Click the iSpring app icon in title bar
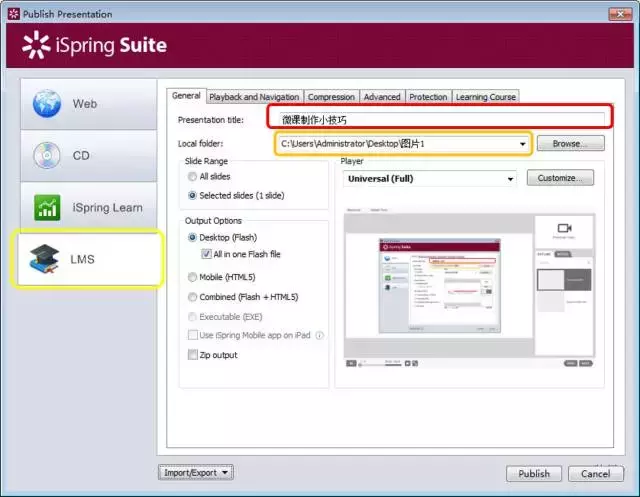The width and height of the screenshot is (640, 497). [13, 14]
